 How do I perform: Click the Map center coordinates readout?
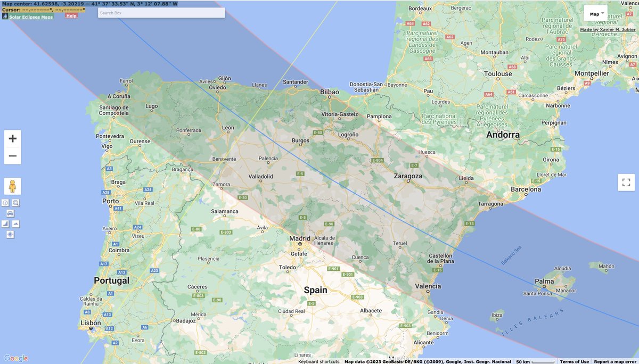point(89,4)
